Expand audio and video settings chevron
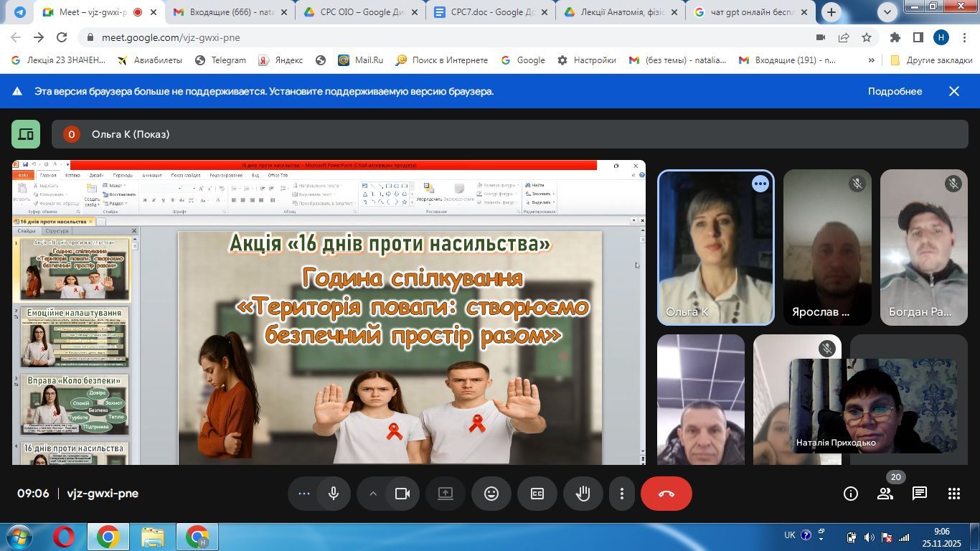 [x=373, y=494]
